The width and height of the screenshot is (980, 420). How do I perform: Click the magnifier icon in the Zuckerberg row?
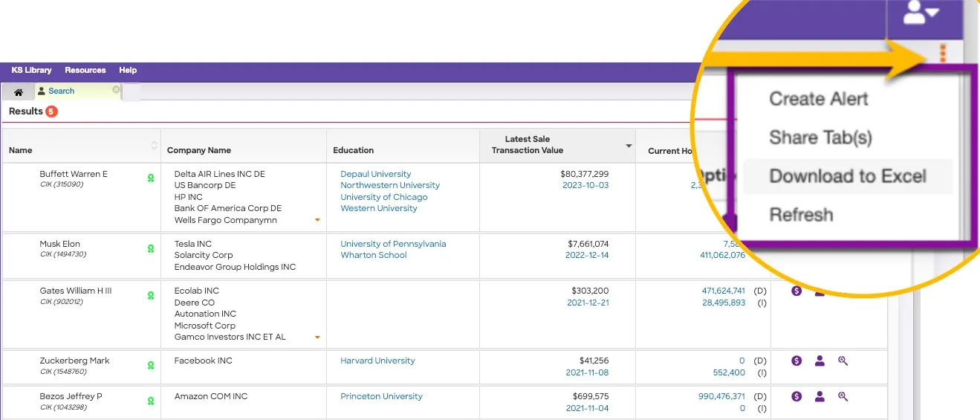coord(843,361)
